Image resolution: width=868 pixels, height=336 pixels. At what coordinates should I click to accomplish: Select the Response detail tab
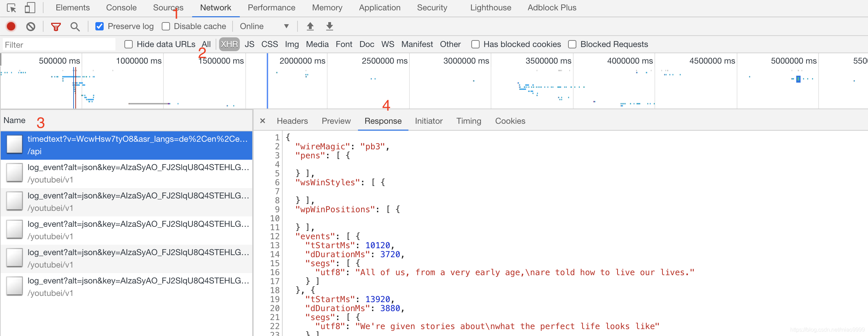tap(383, 121)
